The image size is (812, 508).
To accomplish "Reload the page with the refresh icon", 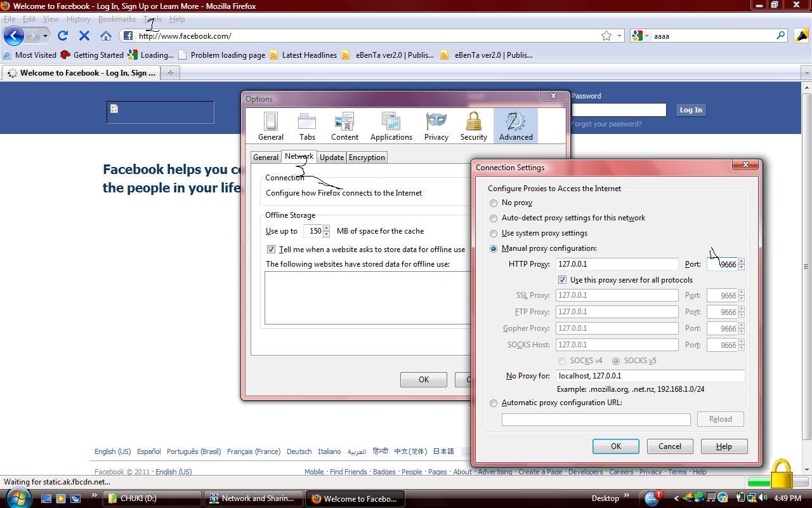I will 62,36.
